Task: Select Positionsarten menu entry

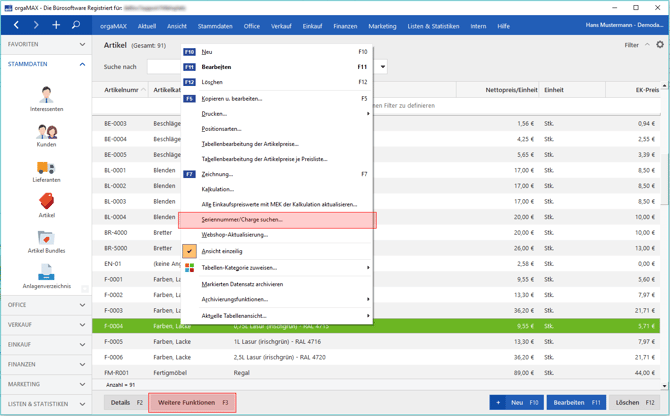Action: [277, 129]
